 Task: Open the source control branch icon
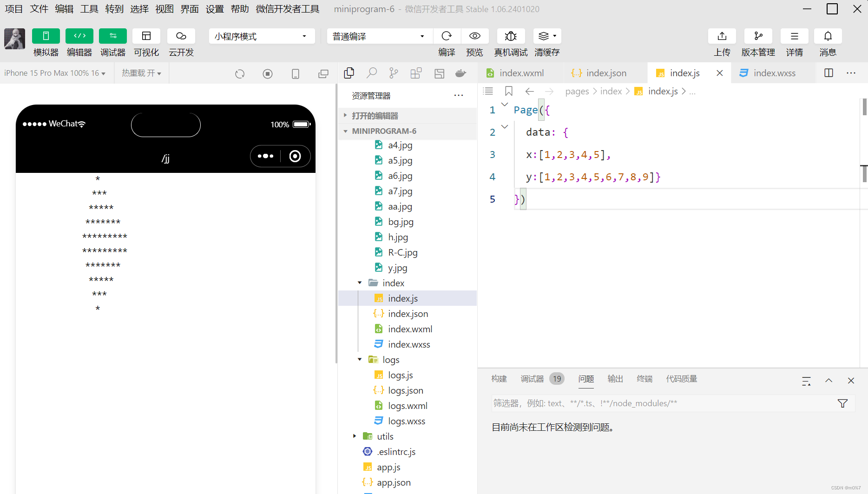pos(394,73)
